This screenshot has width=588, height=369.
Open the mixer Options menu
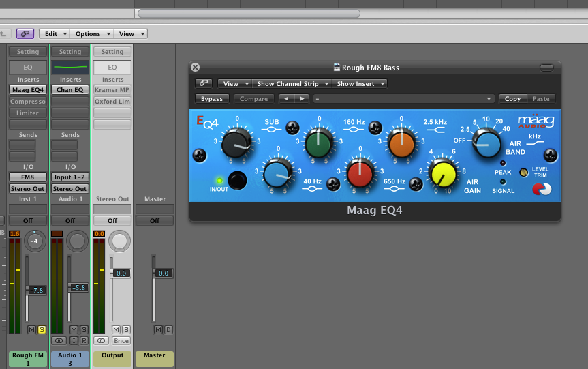(92, 34)
